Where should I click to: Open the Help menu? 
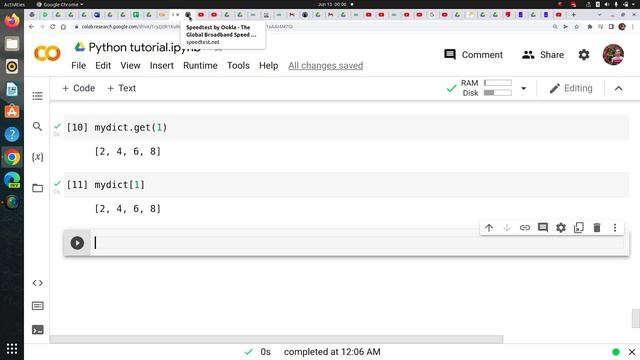point(269,66)
